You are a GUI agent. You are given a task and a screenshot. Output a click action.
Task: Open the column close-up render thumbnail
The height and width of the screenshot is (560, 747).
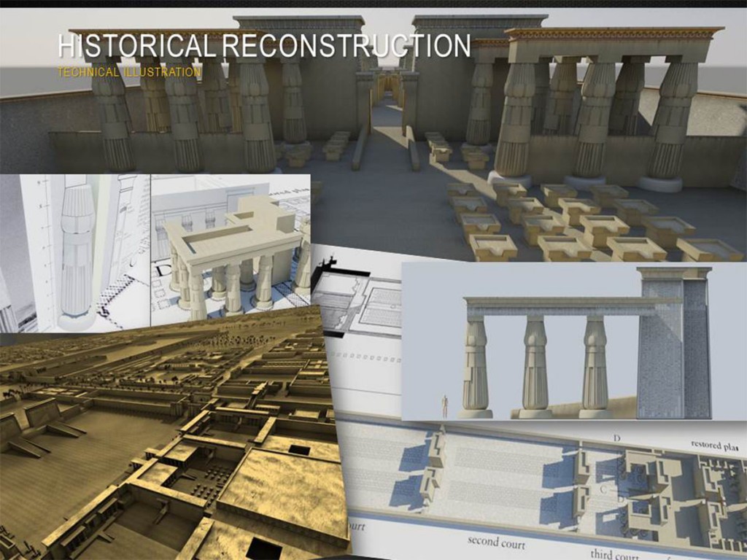[75, 252]
